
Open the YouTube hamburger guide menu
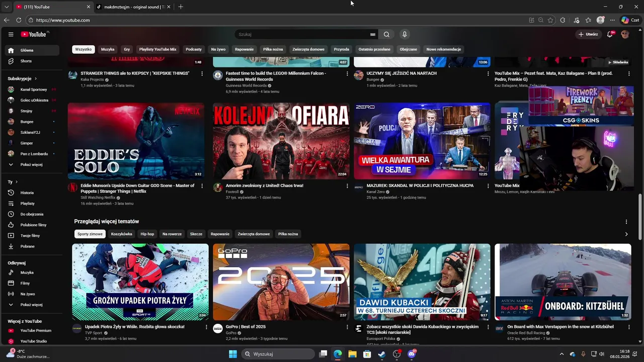11,34
